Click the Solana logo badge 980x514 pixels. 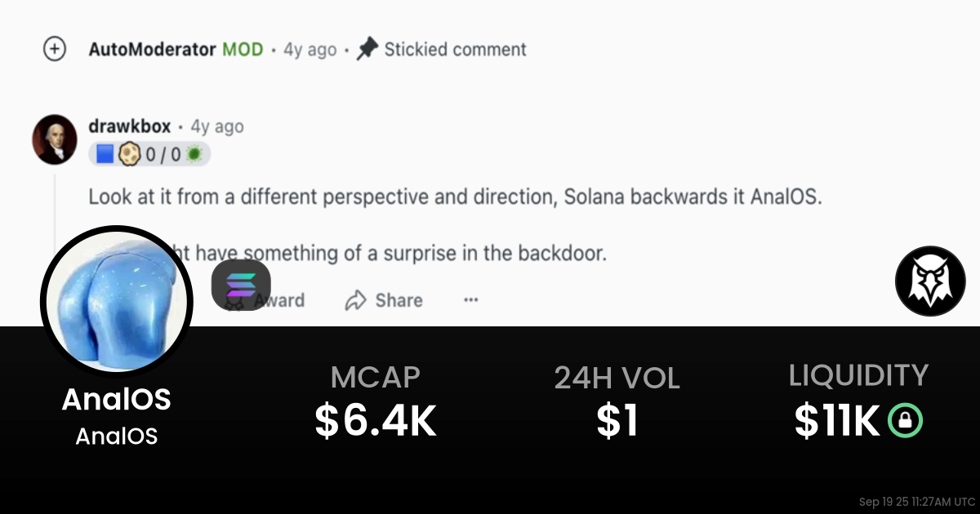(x=241, y=286)
